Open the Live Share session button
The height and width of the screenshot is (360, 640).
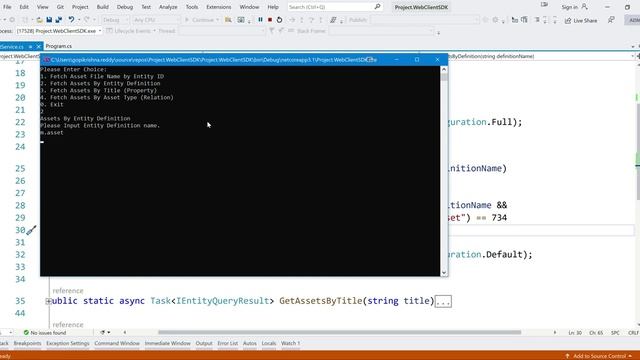point(581,20)
